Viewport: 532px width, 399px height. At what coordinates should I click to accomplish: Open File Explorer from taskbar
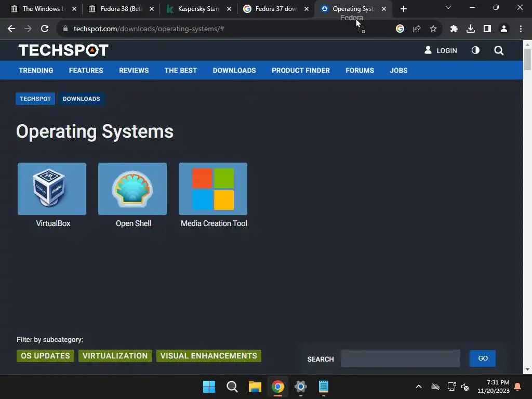(x=255, y=387)
